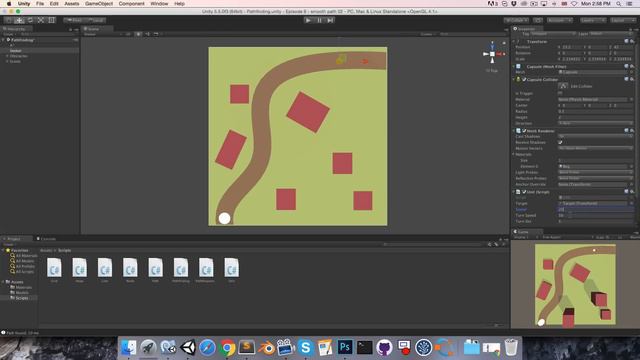
Task: Open the GameObject menu
Action: [99, 4]
